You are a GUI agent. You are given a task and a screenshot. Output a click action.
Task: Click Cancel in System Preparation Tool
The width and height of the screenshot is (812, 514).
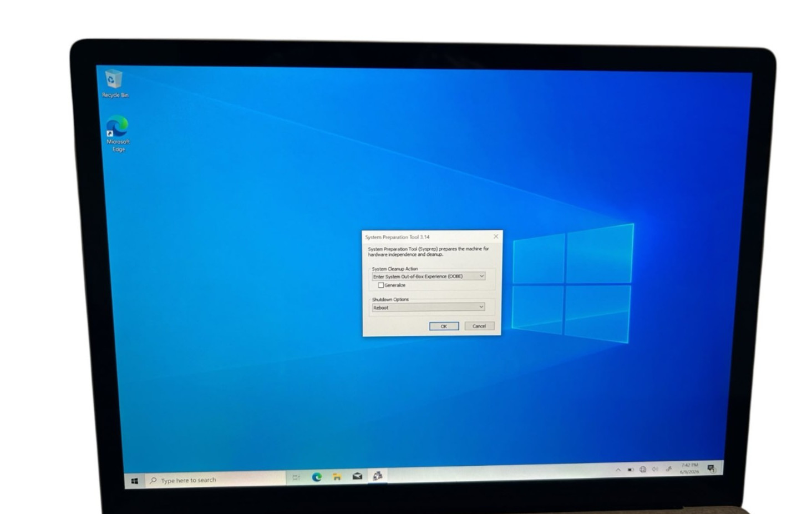(479, 326)
